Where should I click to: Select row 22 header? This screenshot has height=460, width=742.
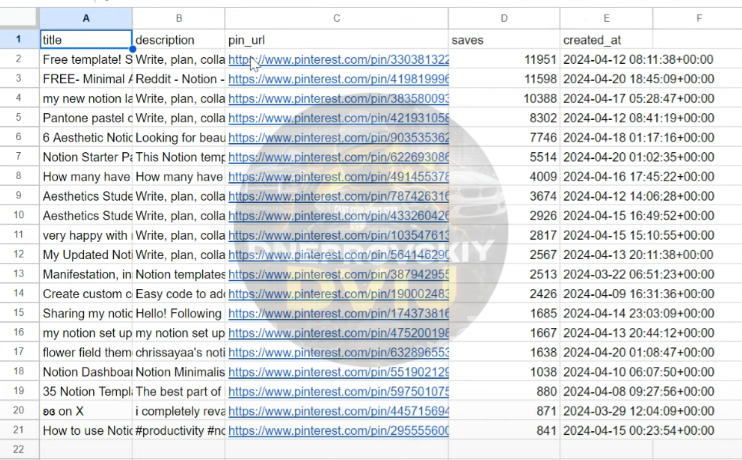[x=19, y=449]
